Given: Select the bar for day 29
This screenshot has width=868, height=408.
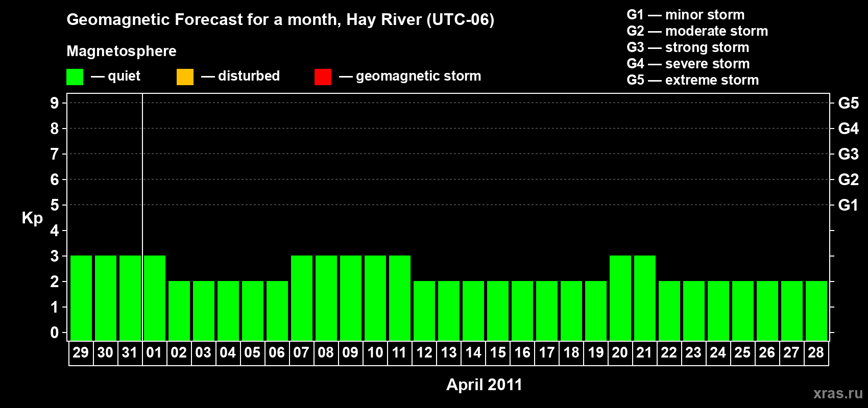Looking at the screenshot, I should click(x=81, y=298).
